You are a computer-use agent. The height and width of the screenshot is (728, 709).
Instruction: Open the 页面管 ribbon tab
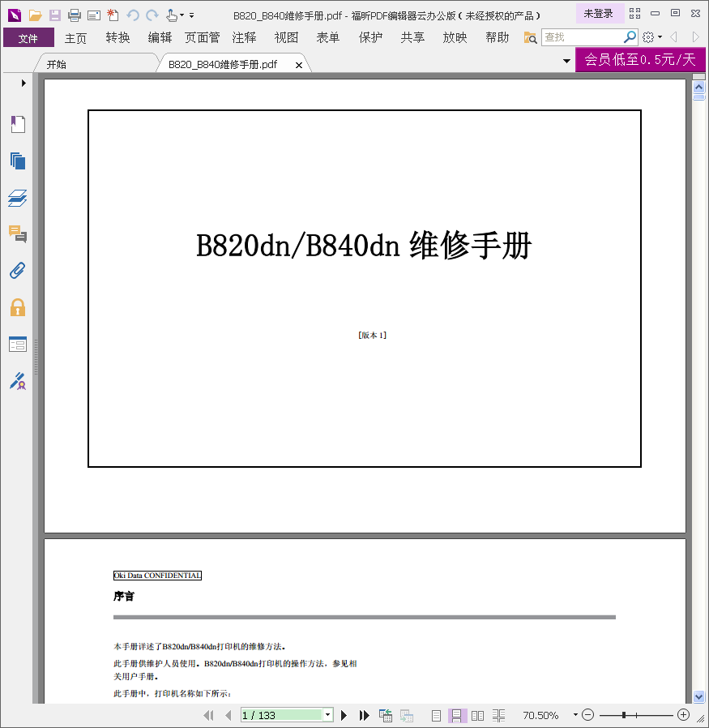click(203, 37)
